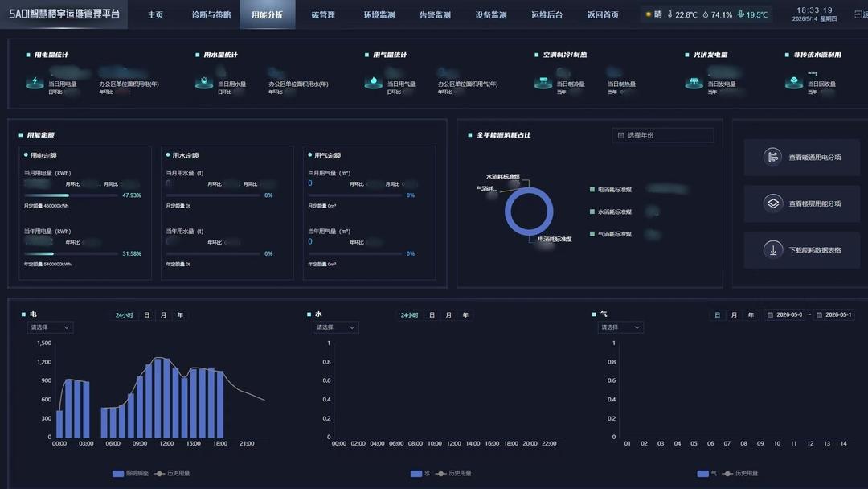Image resolution: width=868 pixels, height=489 pixels.
Task: Click monthly electricity progress bar at 47.93%
Action: (71, 195)
